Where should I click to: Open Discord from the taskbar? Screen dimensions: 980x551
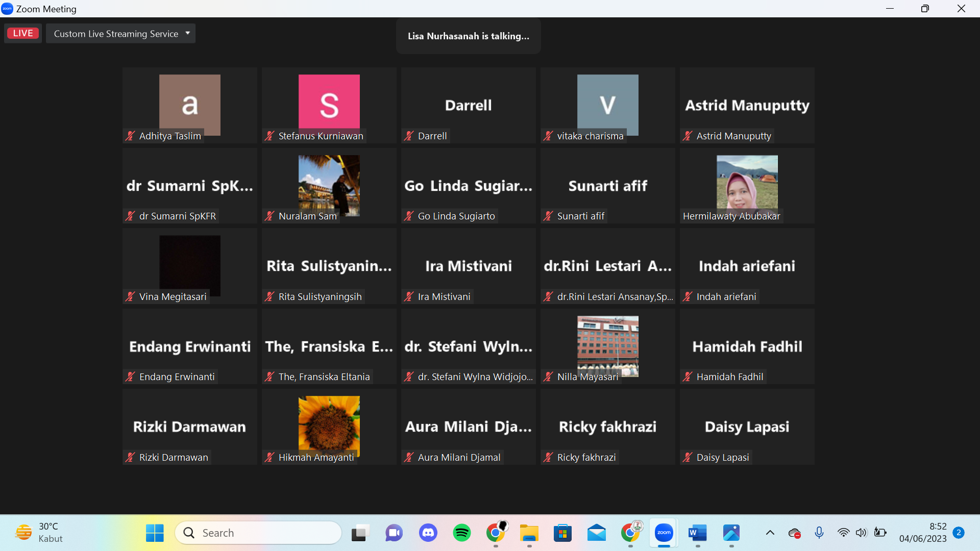428,533
